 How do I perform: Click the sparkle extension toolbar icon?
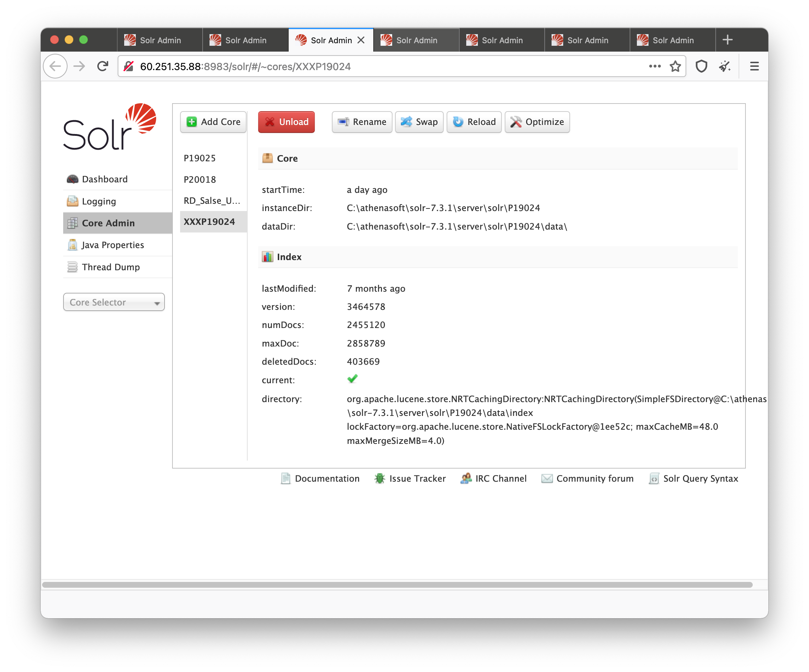[725, 66]
